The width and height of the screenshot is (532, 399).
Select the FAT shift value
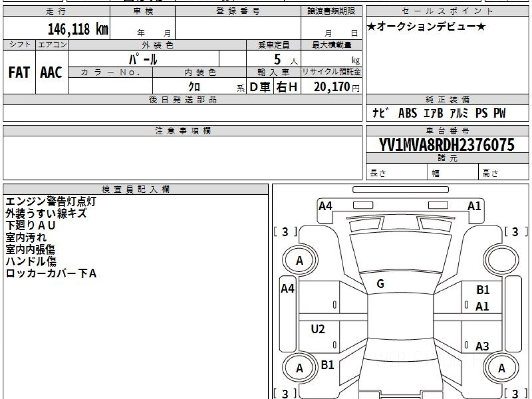click(x=19, y=73)
